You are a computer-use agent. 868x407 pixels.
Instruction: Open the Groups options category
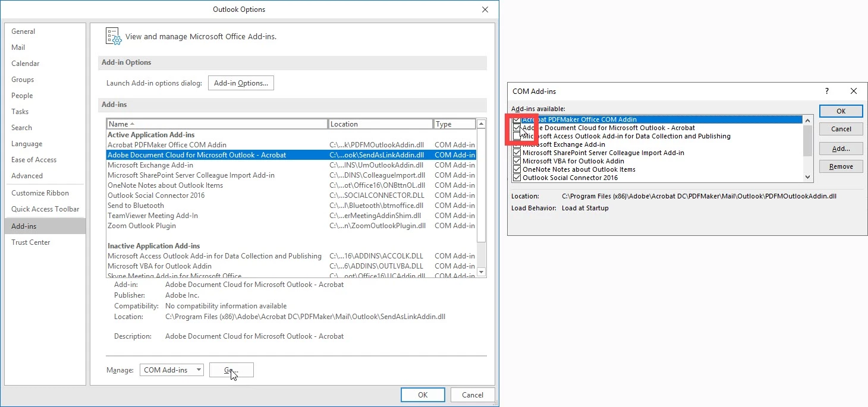45,80
